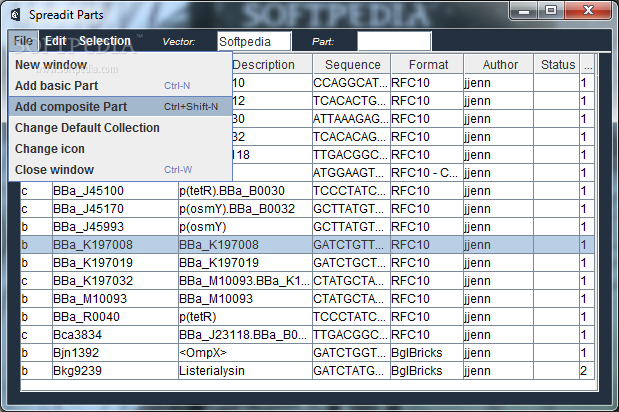Click jjenn author cell in BBa_J45100 row
Viewport: 619px width, 412px height.
click(x=498, y=191)
